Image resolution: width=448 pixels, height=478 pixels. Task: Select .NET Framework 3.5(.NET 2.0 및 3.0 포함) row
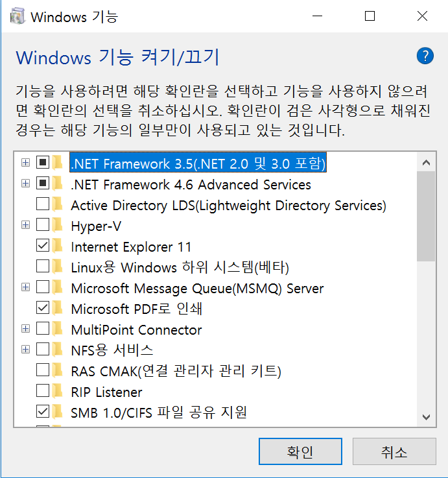(198, 163)
